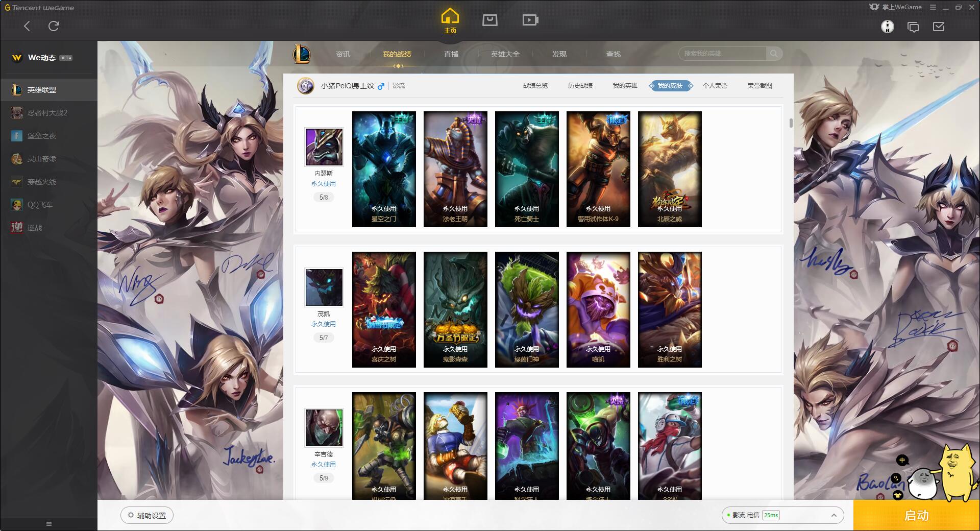Open the 喵凯 skin thumbnail
980x531 pixels.
coord(598,309)
